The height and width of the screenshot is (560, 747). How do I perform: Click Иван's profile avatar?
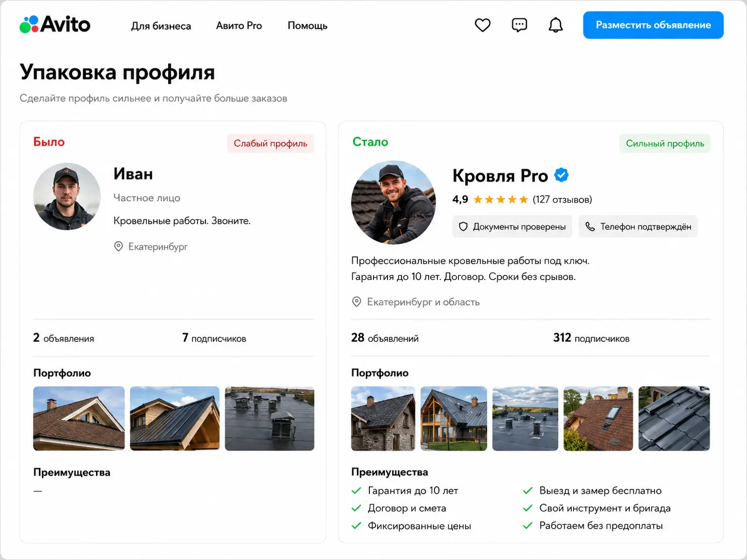point(67,196)
